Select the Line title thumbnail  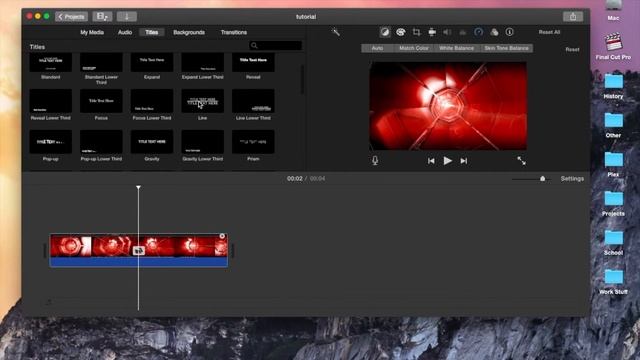pyautogui.click(x=202, y=101)
